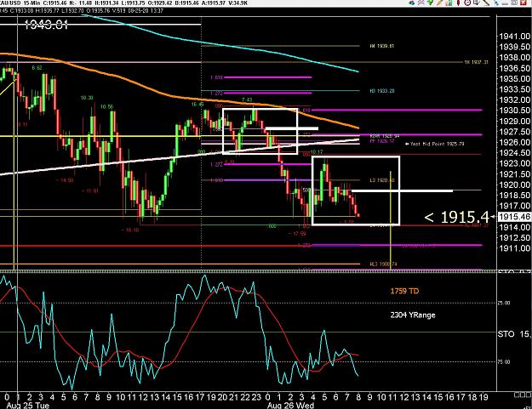Click the page copy toolbar icon
Viewport: 532px width, 409px height.
click(476, 3)
